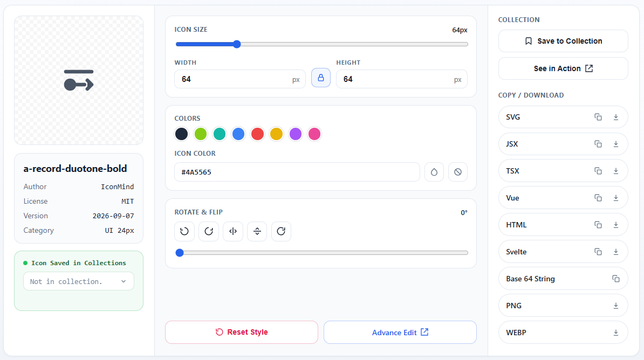Viewport: 644px width, 360px height.
Task: Copy the Vue component code
Action: coord(598,198)
